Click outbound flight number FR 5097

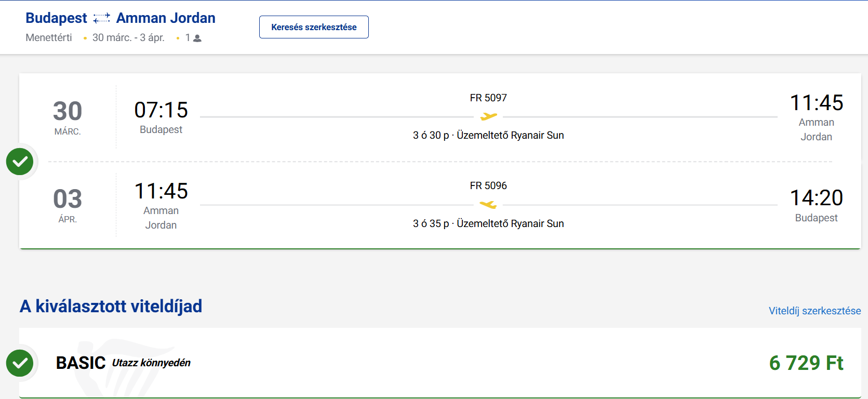click(x=488, y=98)
